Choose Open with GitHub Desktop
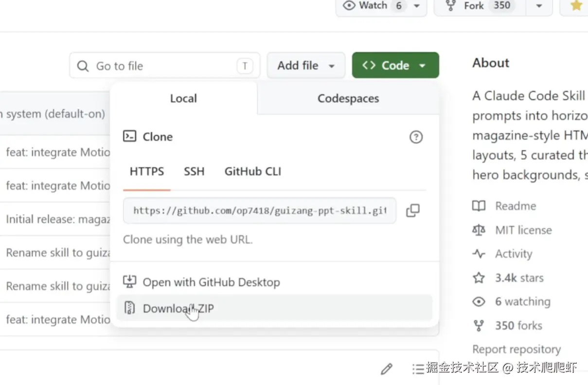Image resolution: width=588 pixels, height=385 pixels. tap(211, 282)
